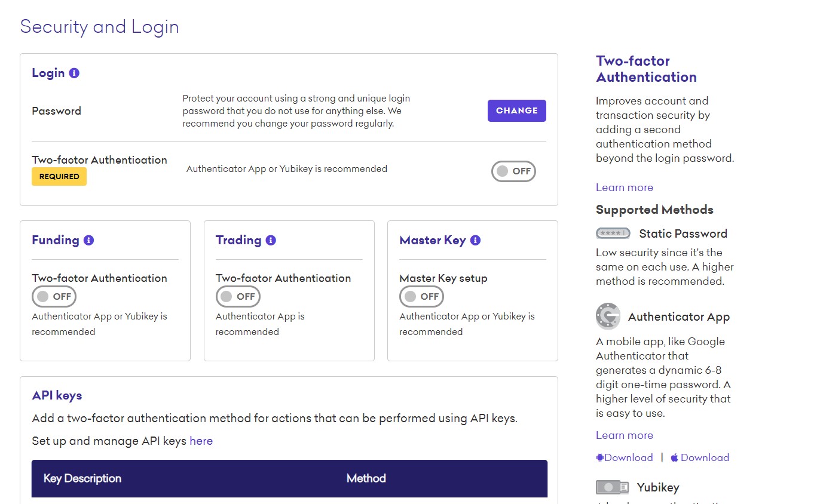Enable Two-factor Authentication for Trading
Image resolution: width=817 pixels, height=504 pixels.
(238, 296)
